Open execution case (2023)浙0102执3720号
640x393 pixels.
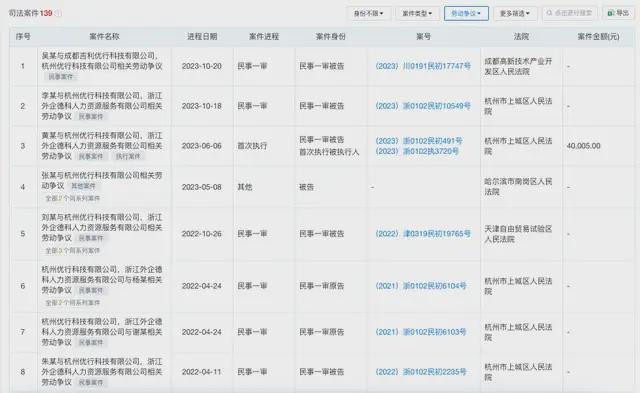point(417,151)
